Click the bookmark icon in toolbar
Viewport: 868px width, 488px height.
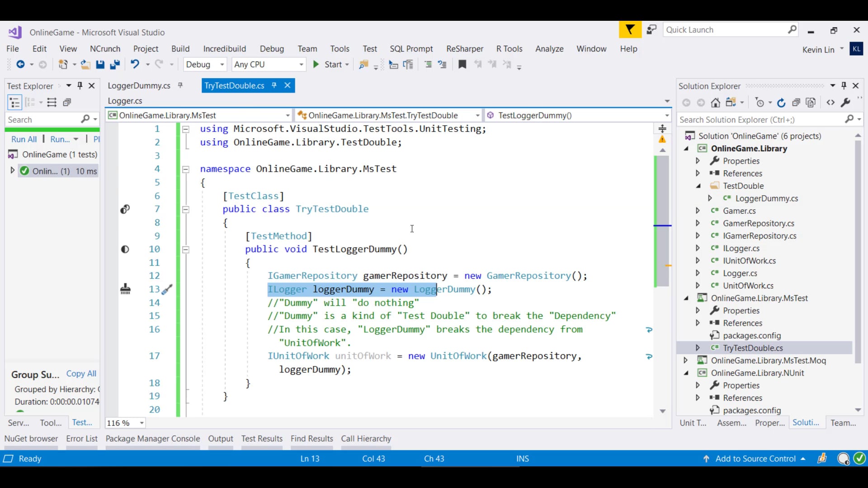pyautogui.click(x=462, y=65)
